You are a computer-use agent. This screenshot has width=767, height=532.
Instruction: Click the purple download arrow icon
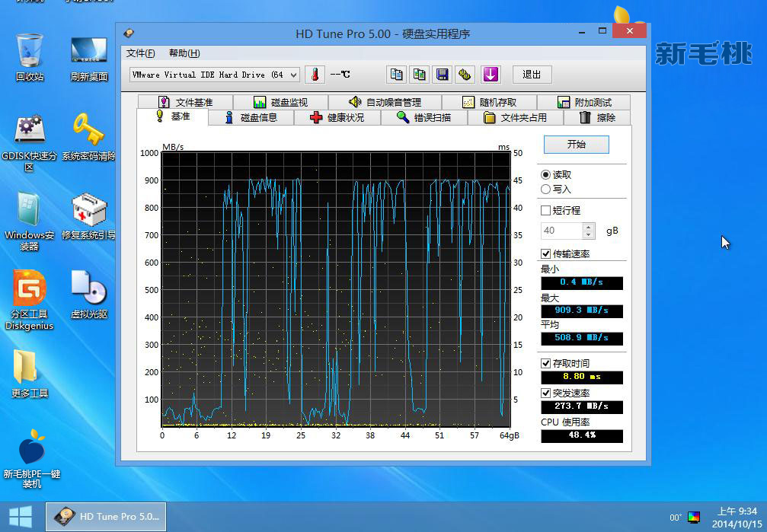491,75
